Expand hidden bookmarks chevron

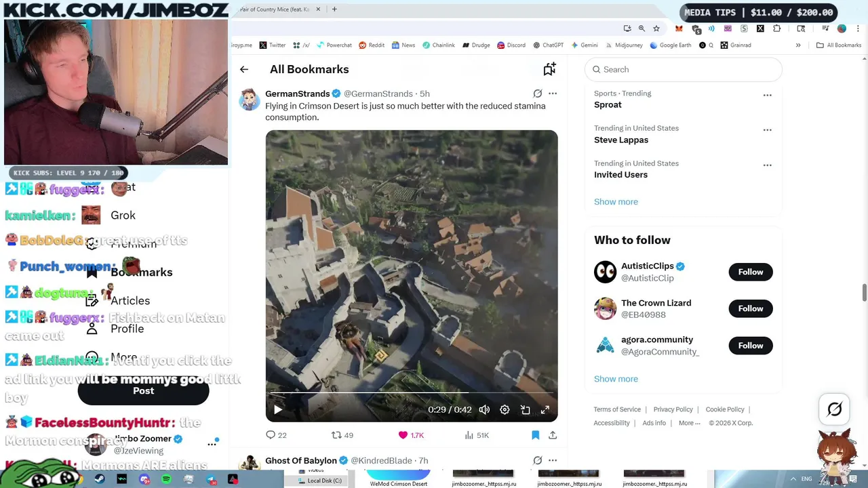click(x=798, y=45)
